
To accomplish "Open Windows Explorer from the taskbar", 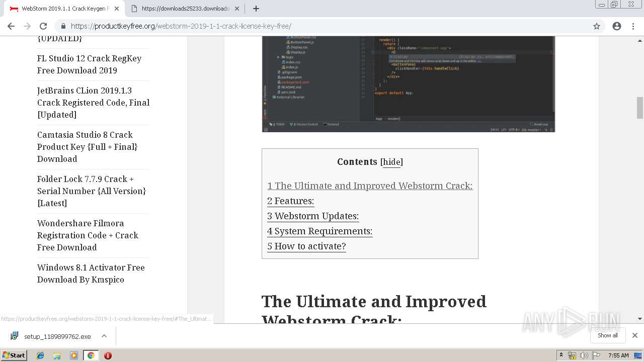I will click(x=57, y=355).
